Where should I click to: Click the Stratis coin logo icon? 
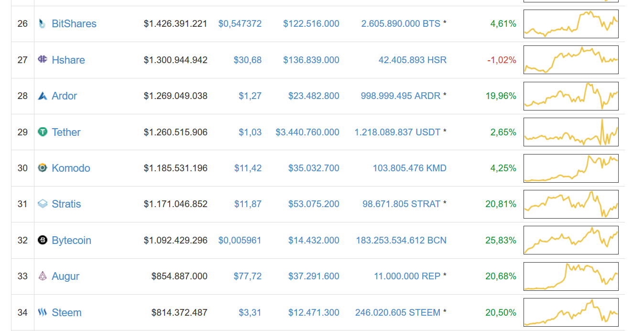pos(43,204)
